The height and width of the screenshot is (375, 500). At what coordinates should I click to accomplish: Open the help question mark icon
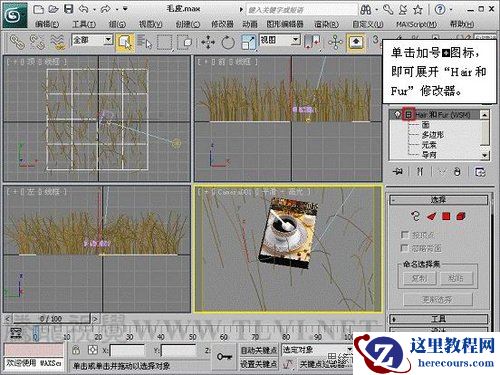click(440, 10)
